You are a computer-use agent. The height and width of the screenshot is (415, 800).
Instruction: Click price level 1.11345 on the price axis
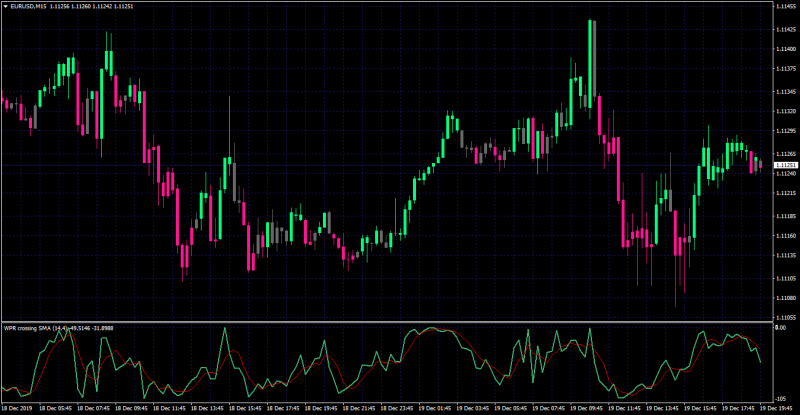786,92
